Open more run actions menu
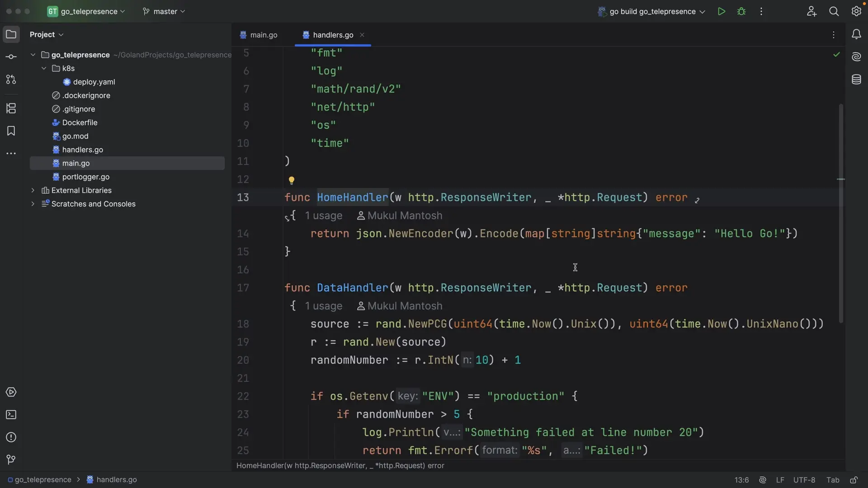This screenshot has height=488, width=868. (761, 11)
